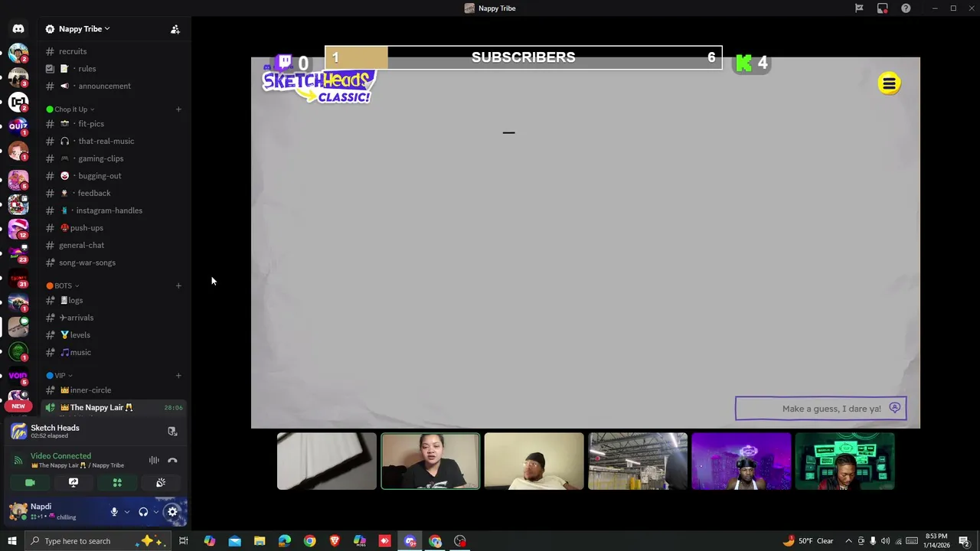The width and height of the screenshot is (980, 551).
Task: Open File Explorer from taskbar
Action: point(260,541)
